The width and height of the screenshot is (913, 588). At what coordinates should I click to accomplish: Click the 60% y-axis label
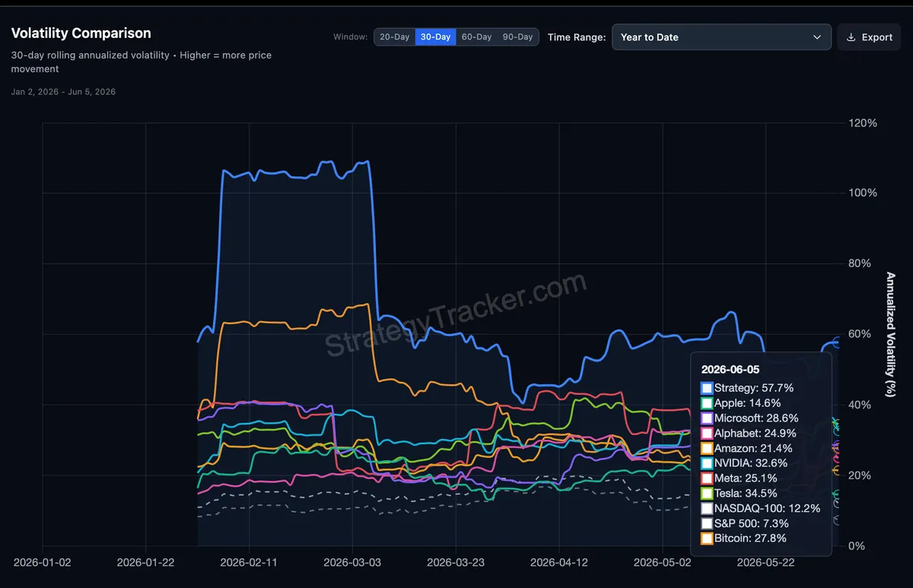click(x=860, y=335)
